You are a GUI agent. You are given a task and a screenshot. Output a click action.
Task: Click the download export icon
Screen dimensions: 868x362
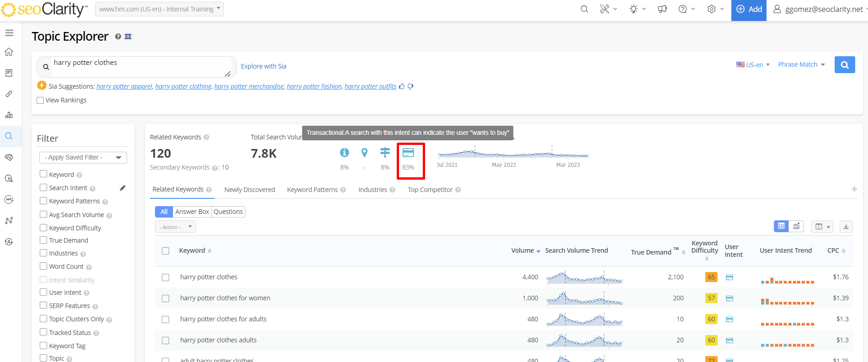point(846,226)
